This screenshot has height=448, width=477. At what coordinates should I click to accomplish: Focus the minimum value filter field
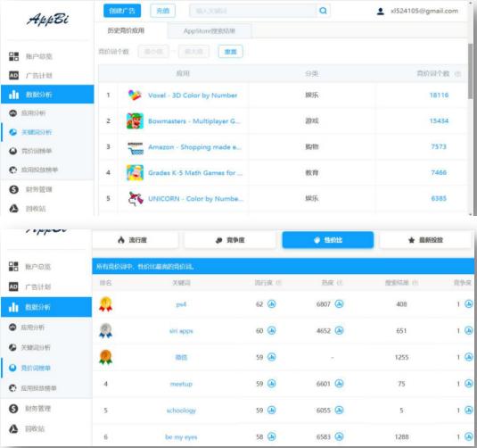pyautogui.click(x=153, y=52)
